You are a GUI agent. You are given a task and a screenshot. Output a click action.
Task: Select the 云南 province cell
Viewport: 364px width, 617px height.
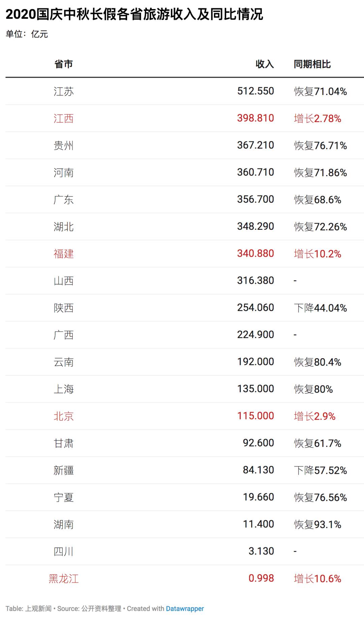point(63,362)
